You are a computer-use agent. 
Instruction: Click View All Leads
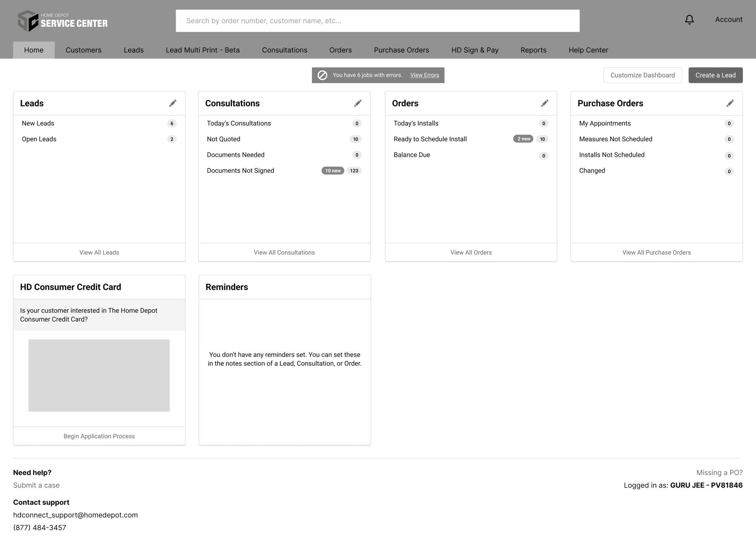pos(99,252)
